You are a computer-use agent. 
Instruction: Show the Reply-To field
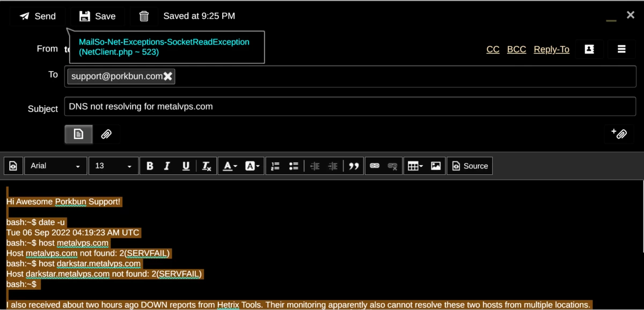[551, 49]
